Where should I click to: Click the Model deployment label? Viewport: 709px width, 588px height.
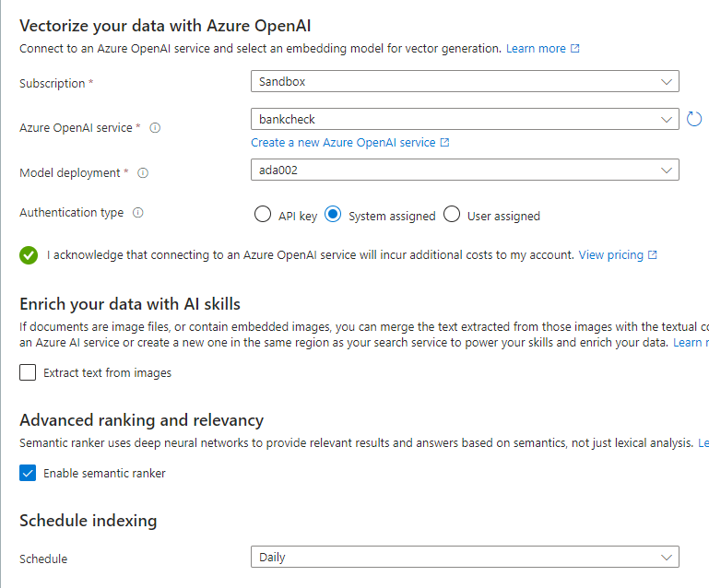(70, 173)
